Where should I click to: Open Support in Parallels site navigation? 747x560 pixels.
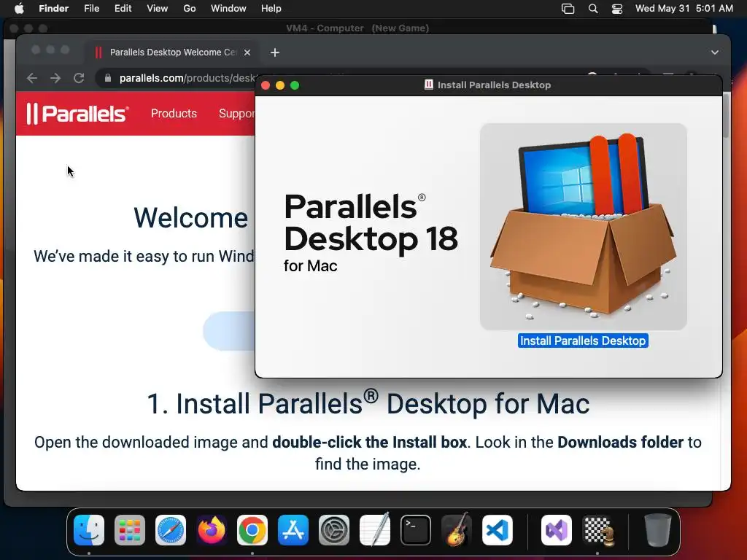coord(237,113)
